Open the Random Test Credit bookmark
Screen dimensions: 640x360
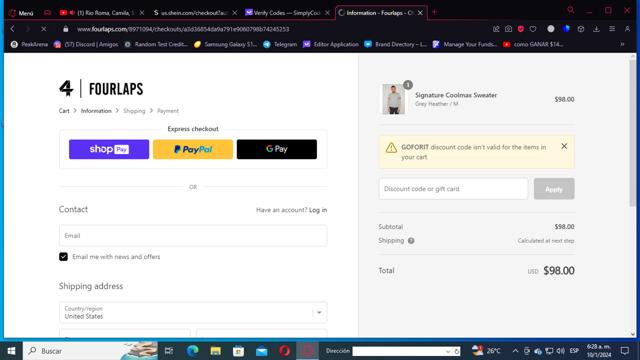point(156,44)
